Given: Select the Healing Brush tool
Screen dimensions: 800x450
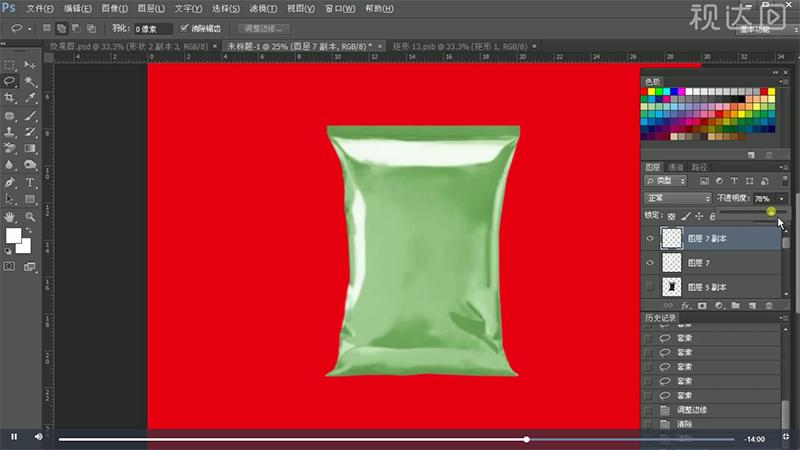Looking at the screenshot, I should point(10,116).
